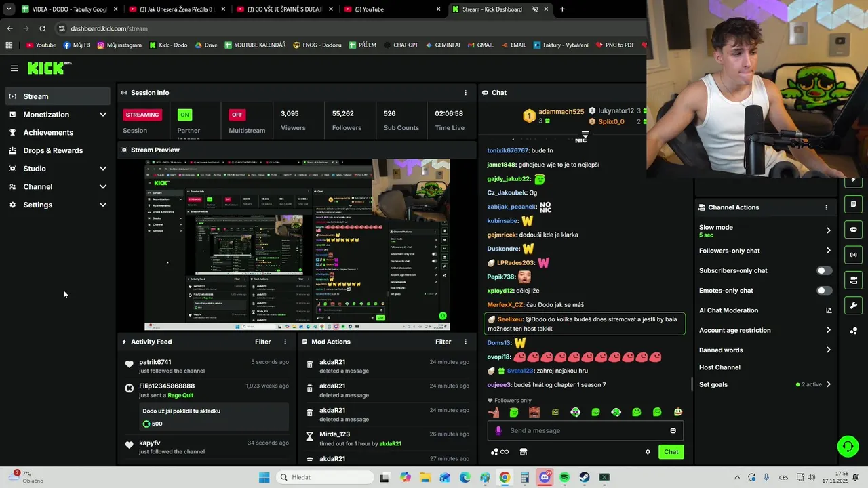This screenshot has width=868, height=488.
Task: Click the Kick logo
Action: 50,68
